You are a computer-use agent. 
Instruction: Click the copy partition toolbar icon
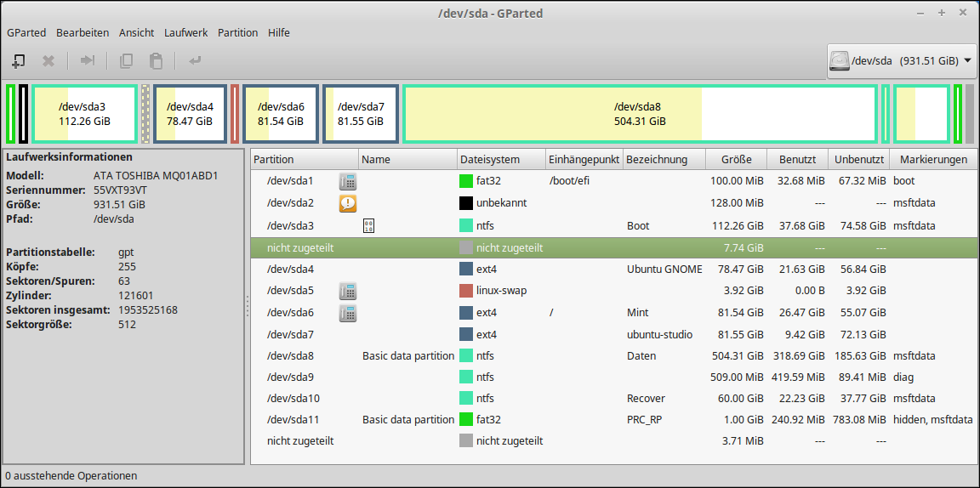126,60
